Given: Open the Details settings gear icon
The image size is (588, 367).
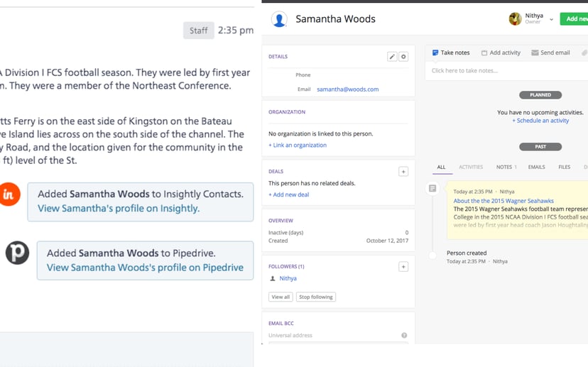Looking at the screenshot, I should [403, 57].
